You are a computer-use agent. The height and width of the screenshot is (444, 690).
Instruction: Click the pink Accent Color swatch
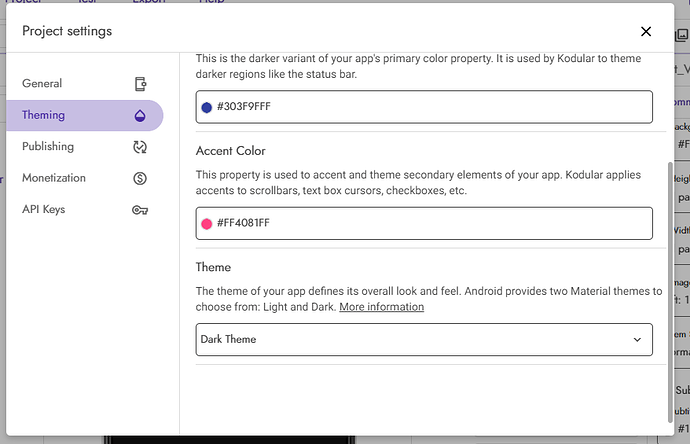click(207, 223)
